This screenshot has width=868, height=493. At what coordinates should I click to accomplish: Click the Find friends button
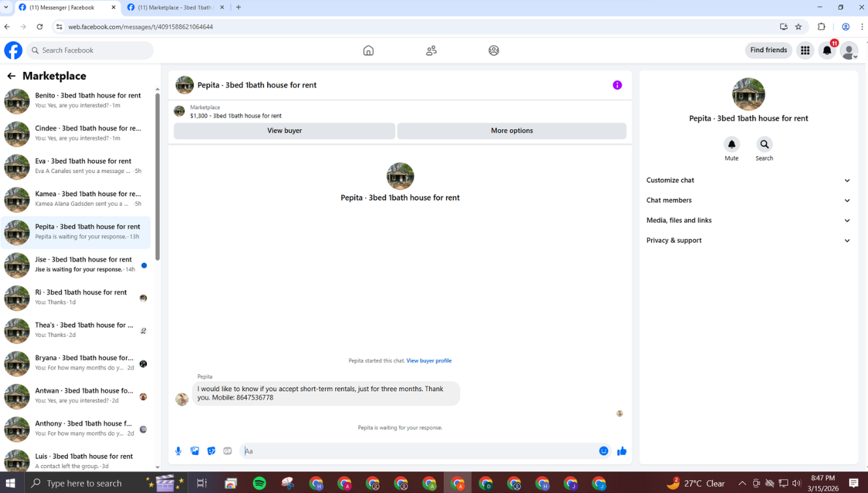[769, 50]
